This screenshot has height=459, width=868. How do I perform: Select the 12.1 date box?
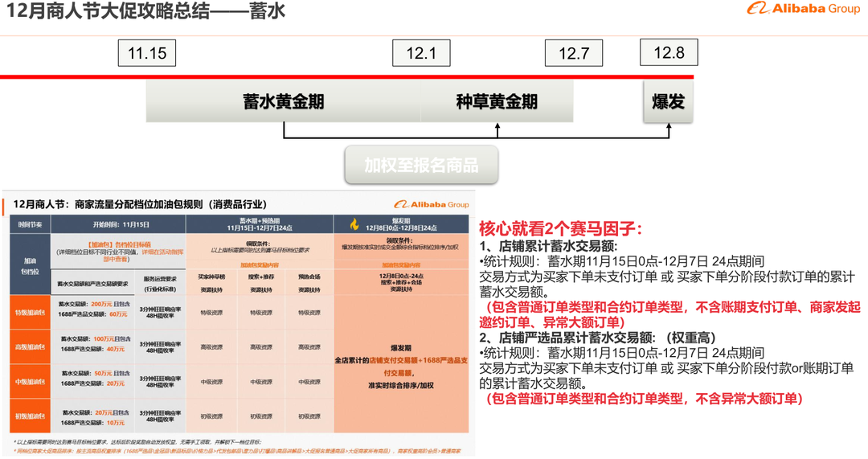click(x=421, y=53)
